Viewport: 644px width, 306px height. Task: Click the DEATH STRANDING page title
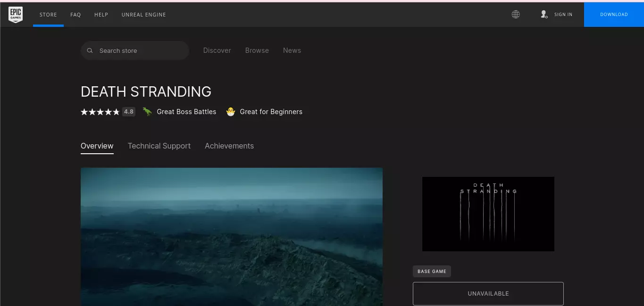point(146,91)
